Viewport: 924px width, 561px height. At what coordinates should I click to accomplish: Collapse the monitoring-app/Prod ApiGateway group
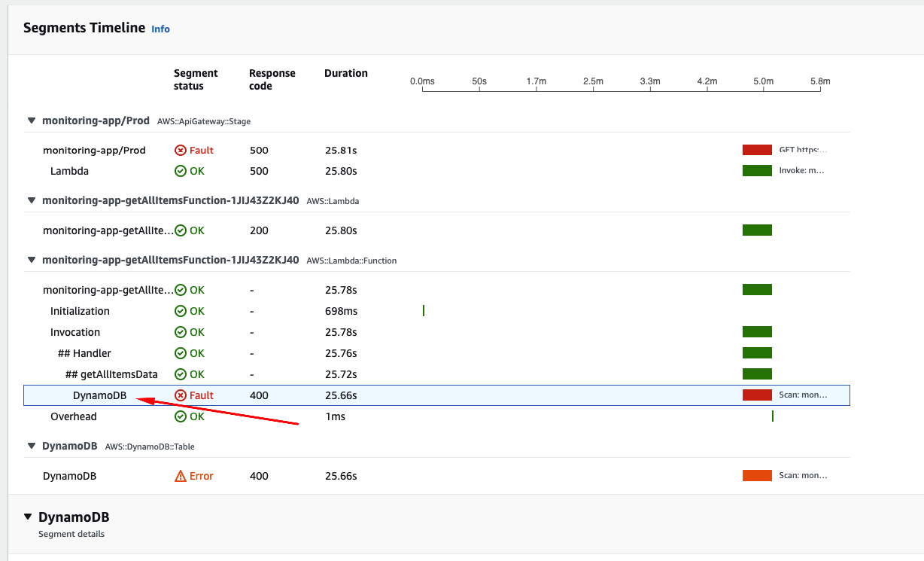(31, 120)
